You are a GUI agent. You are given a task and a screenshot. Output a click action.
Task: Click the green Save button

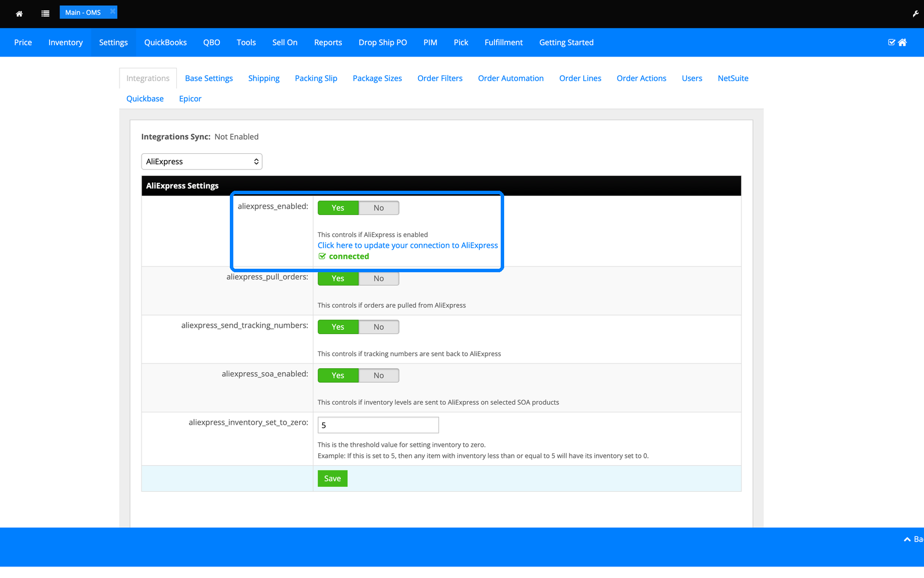point(333,478)
